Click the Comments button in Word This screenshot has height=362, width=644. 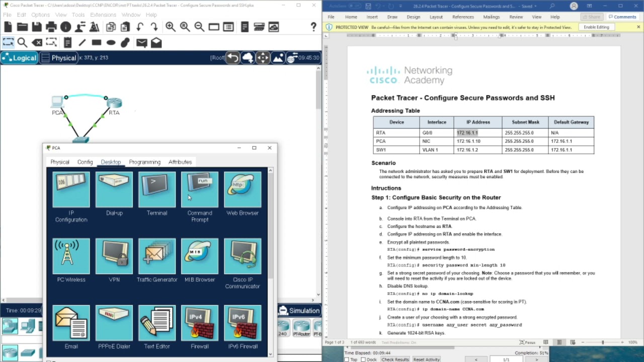(622, 17)
